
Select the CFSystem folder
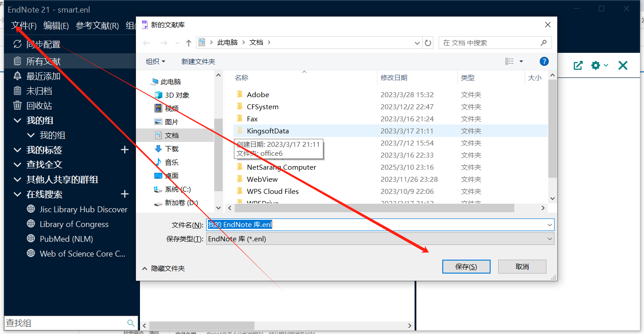[x=263, y=107]
